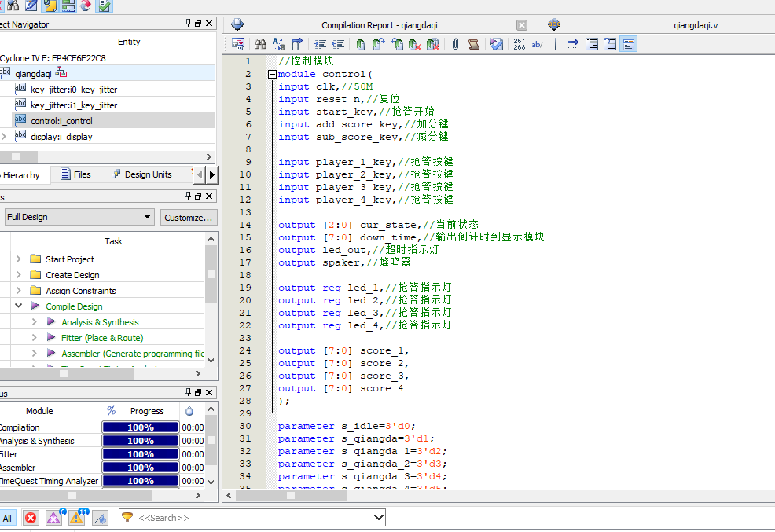Show All messages filter button

coord(7,518)
